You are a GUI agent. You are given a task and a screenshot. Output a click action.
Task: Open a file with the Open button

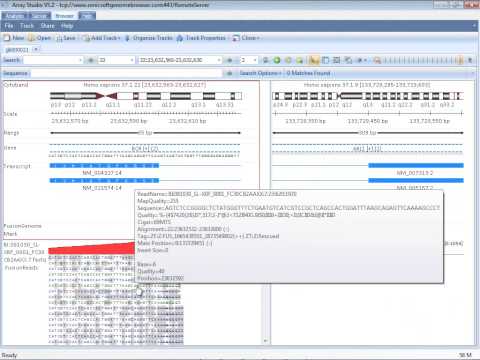coord(40,38)
